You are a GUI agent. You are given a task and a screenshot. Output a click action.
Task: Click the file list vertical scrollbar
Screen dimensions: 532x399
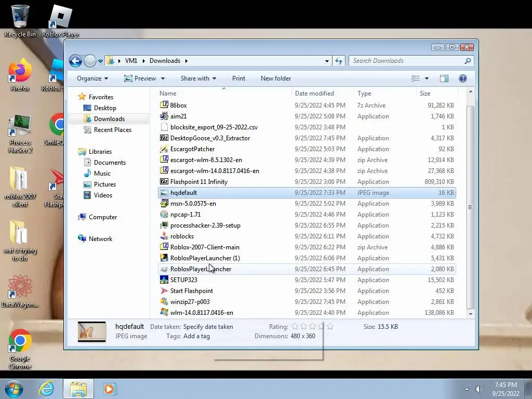point(470,207)
